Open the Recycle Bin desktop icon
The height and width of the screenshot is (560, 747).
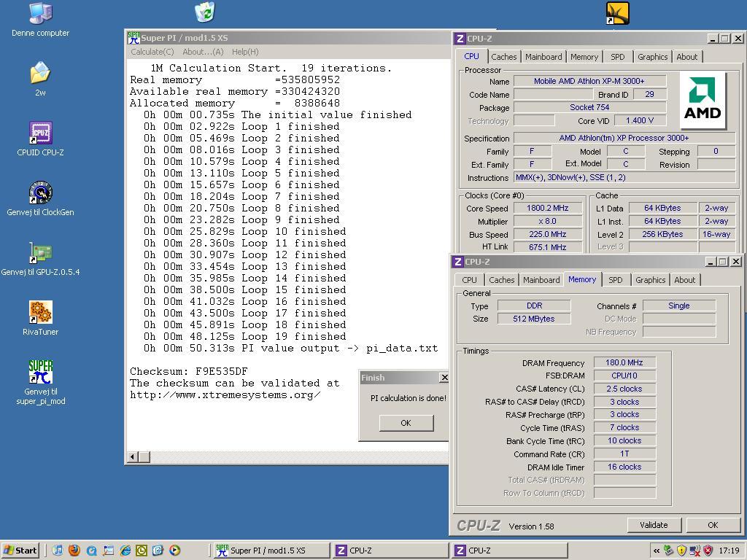tap(205, 12)
